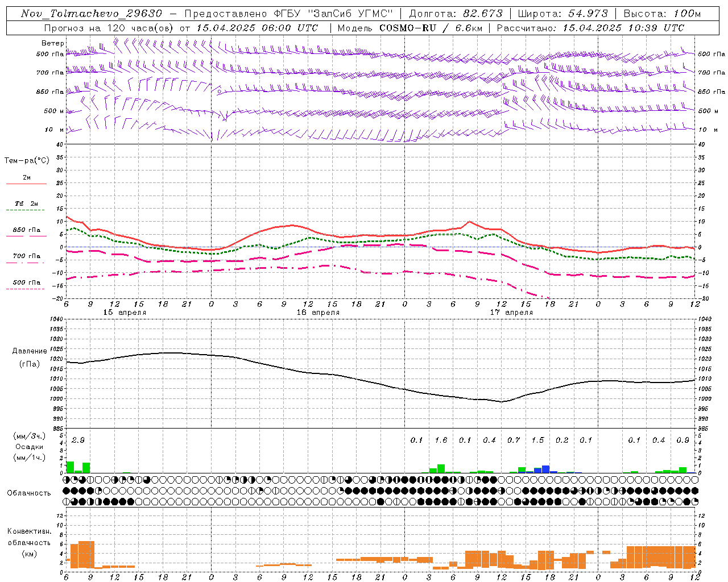The height and width of the screenshot is (582, 728).
Task: Click the Широта: 54.973 value
Action: (563, 14)
